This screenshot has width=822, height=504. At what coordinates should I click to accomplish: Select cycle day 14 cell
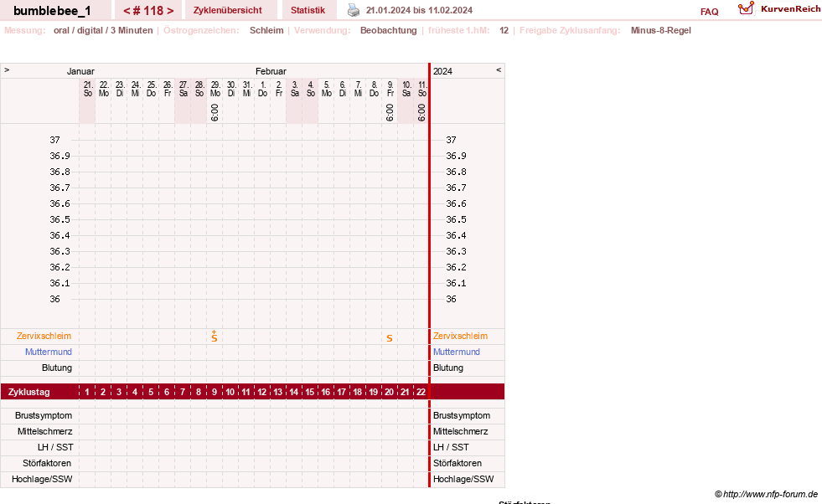(294, 392)
